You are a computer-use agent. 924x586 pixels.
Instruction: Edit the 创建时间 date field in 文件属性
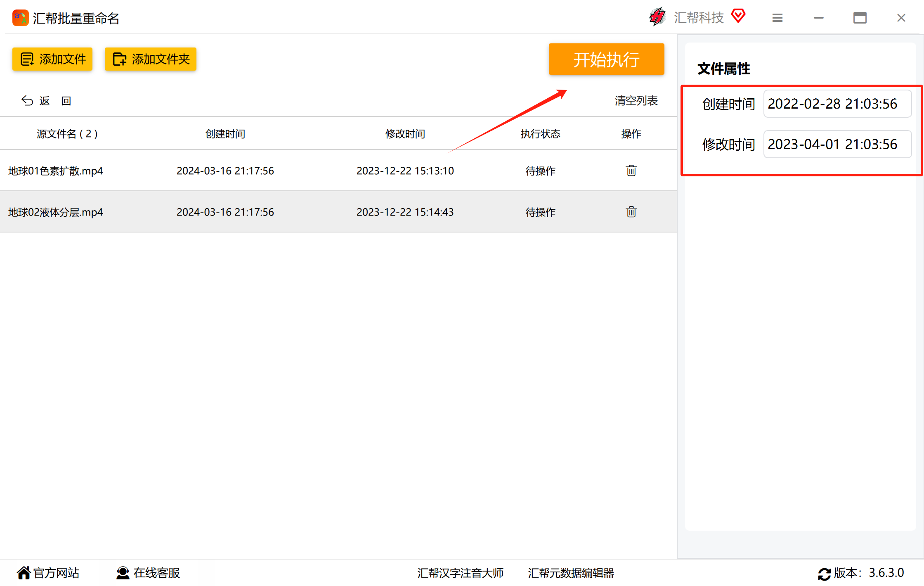837,104
